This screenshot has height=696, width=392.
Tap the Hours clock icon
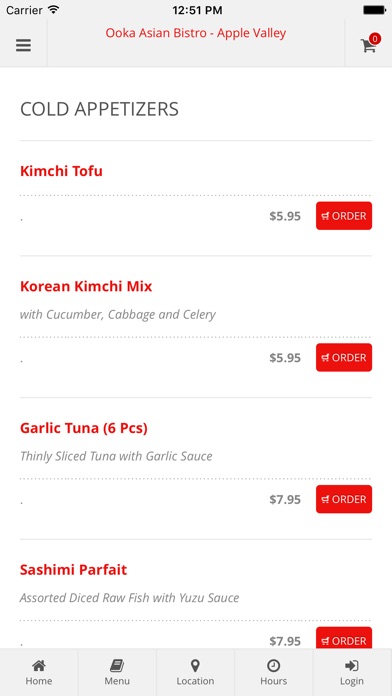[x=273, y=665]
